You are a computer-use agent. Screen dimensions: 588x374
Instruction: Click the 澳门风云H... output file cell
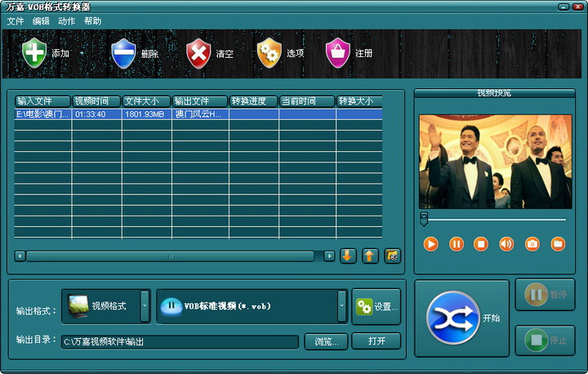[200, 114]
